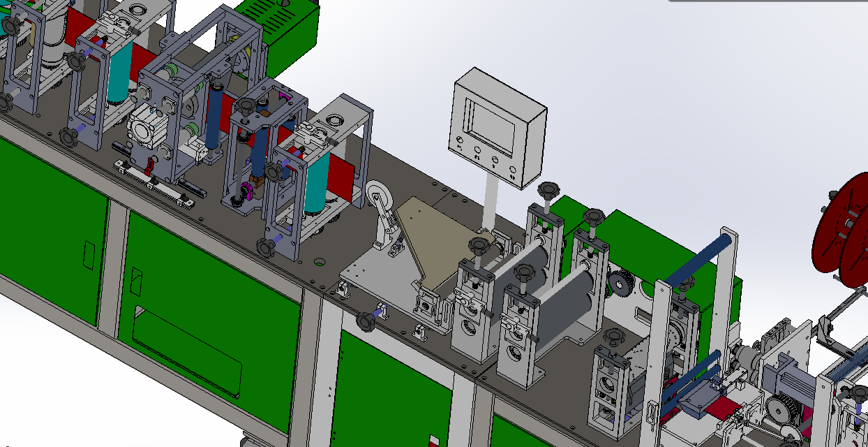Click leftmost round button below control box screen

tap(461, 140)
